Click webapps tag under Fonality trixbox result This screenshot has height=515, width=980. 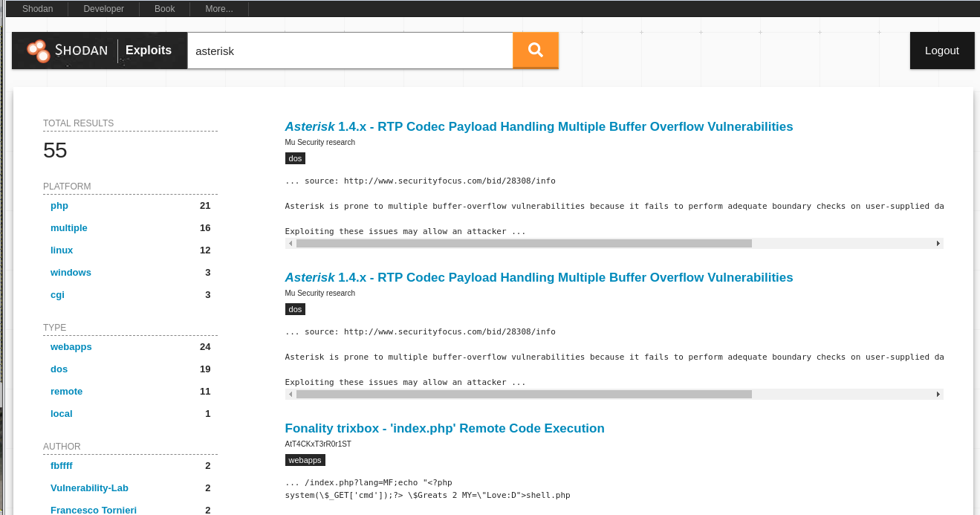pos(305,460)
